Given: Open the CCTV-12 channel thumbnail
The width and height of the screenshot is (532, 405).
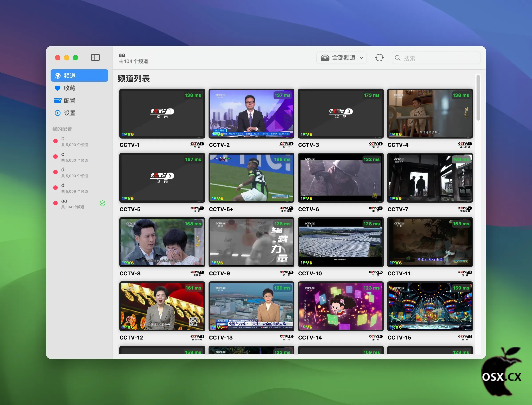Looking at the screenshot, I should pyautogui.click(x=162, y=306).
